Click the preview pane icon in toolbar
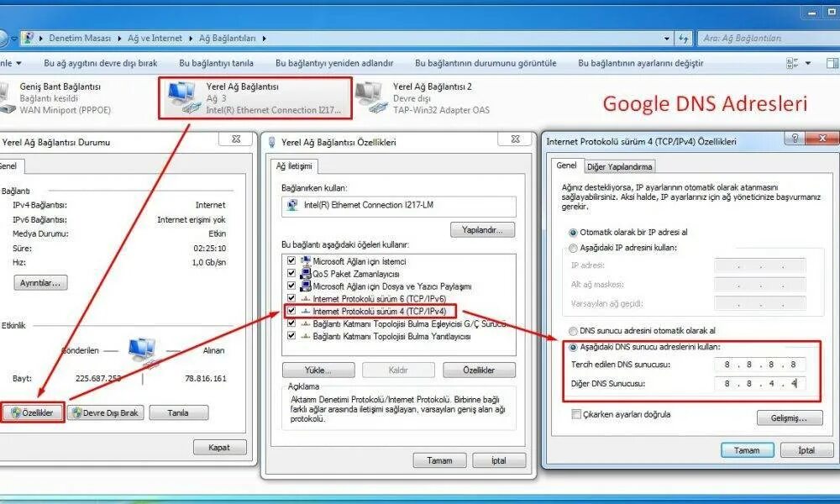This screenshot has height=504, width=840. [x=832, y=63]
